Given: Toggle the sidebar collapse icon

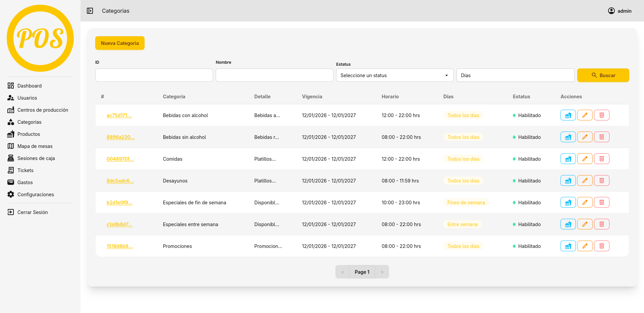Looking at the screenshot, I should click(90, 11).
